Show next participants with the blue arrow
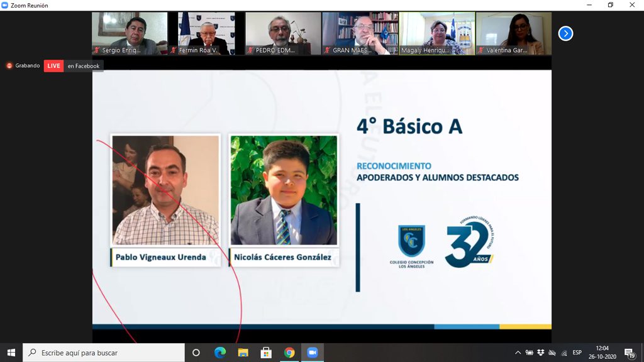Screen dimensions: 644x362 click(565, 33)
